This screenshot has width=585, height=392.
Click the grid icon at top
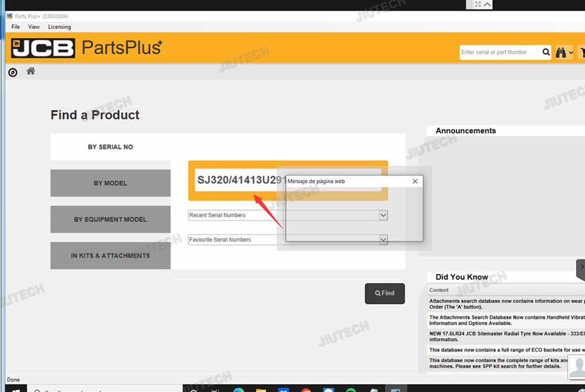(x=470, y=4)
